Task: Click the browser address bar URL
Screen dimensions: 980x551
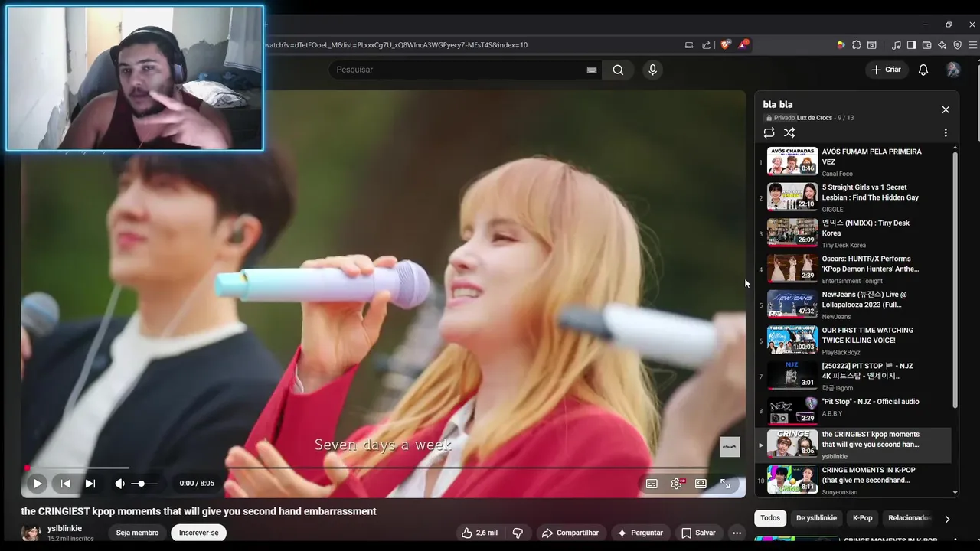Action: tap(396, 45)
